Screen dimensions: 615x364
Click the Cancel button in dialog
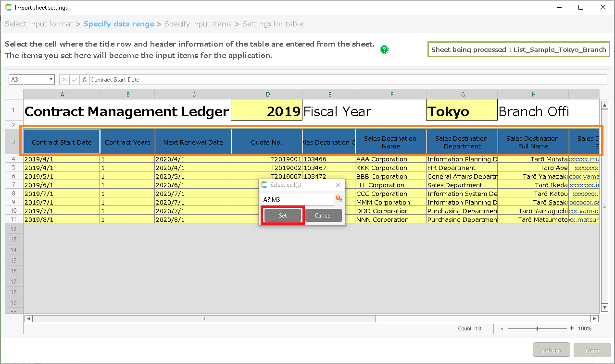[x=323, y=216]
